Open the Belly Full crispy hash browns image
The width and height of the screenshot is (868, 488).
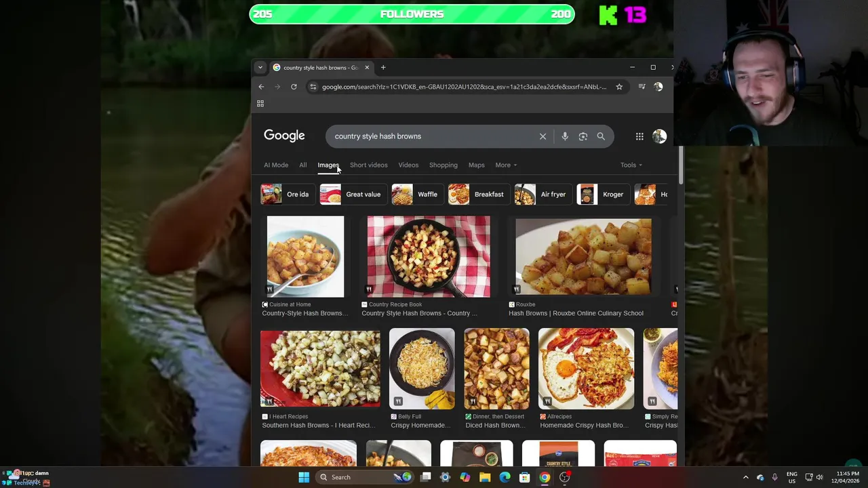[x=422, y=369]
